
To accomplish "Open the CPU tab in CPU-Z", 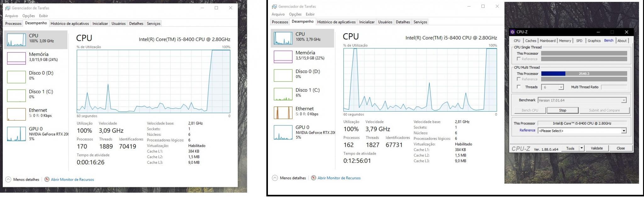I will (517, 41).
